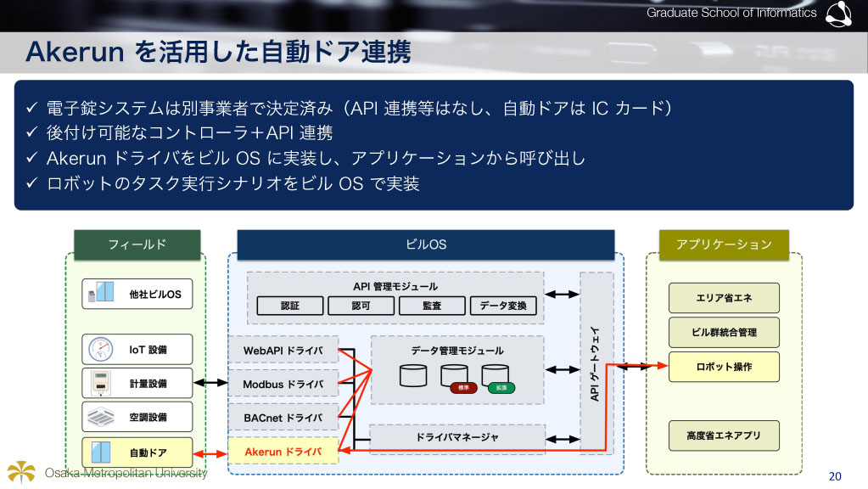This screenshot has height=489, width=868.
Task: Click the vertical API ゲートウェイ block
Action: 596,363
